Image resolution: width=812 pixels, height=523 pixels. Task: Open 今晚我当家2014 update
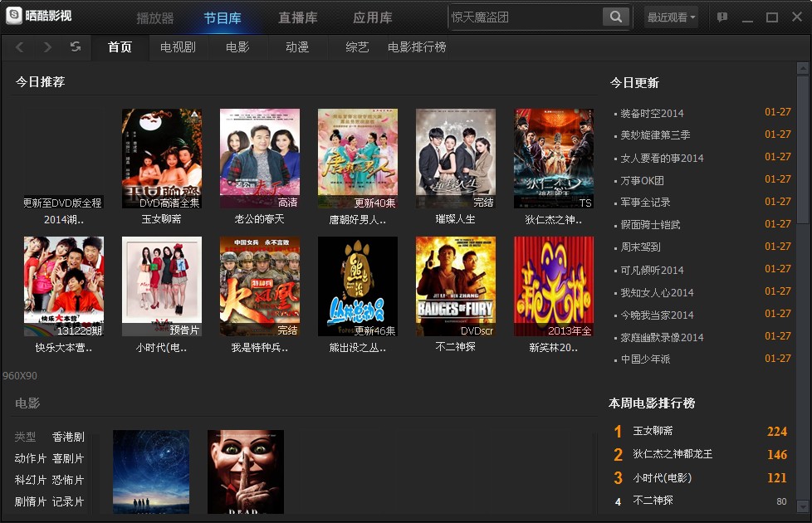(657, 315)
